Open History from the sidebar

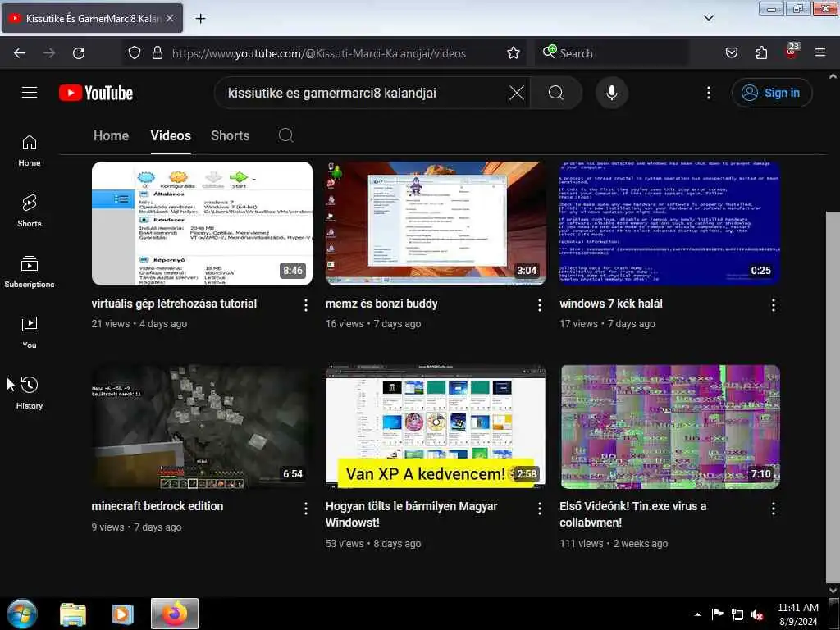click(x=30, y=393)
